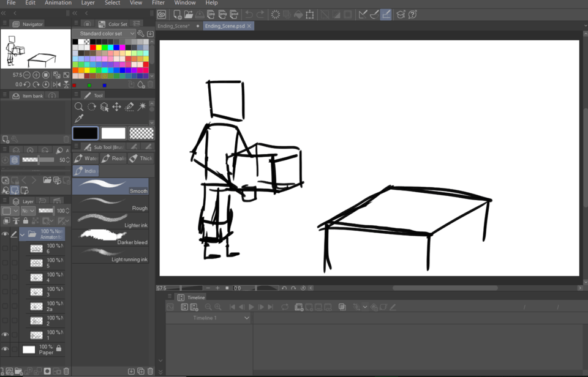Screen dimensions: 588x377
Task: Select the black main color swatch
Action: [86, 133]
